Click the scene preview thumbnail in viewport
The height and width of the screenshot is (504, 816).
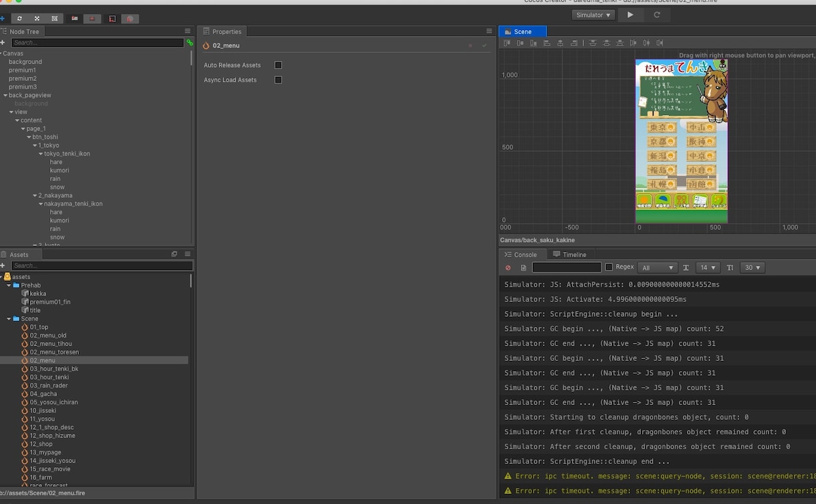tap(682, 141)
